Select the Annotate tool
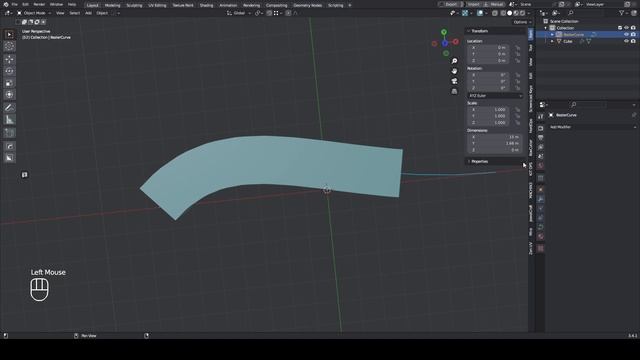This screenshot has height=360, width=640. click(x=9, y=108)
